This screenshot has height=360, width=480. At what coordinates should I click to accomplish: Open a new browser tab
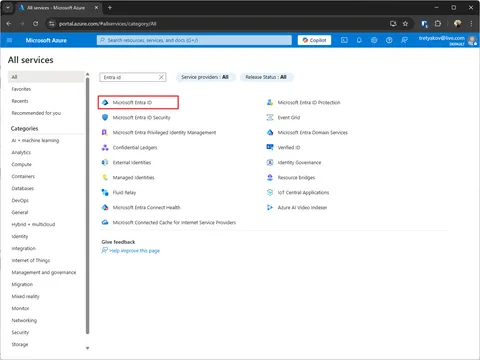(110, 7)
